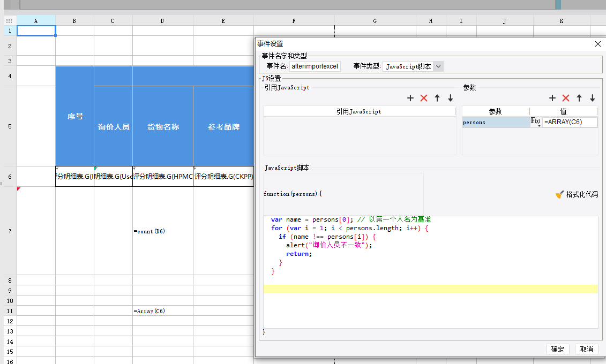Confirm with the 确定 button
Viewport: 606px width, 364px height.
point(557,349)
